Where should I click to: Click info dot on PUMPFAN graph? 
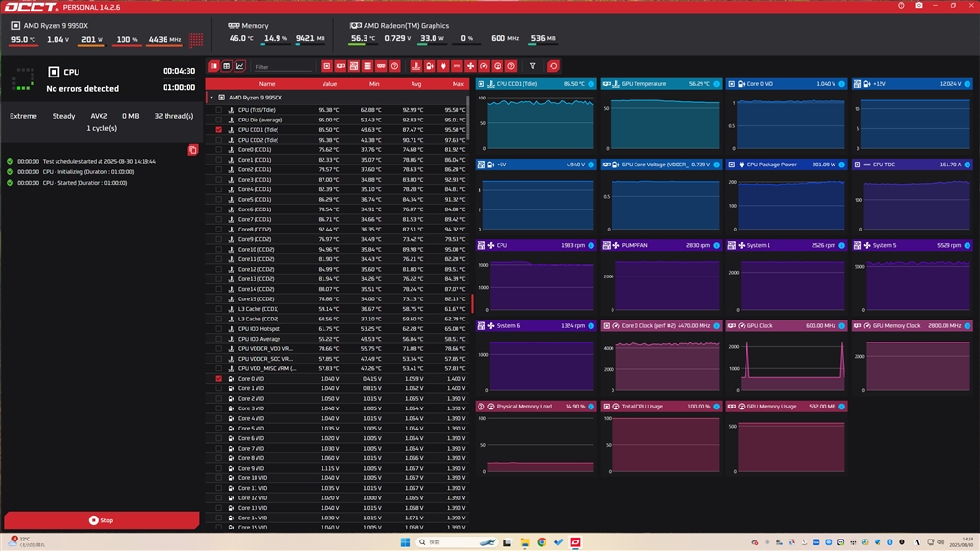pyautogui.click(x=716, y=246)
